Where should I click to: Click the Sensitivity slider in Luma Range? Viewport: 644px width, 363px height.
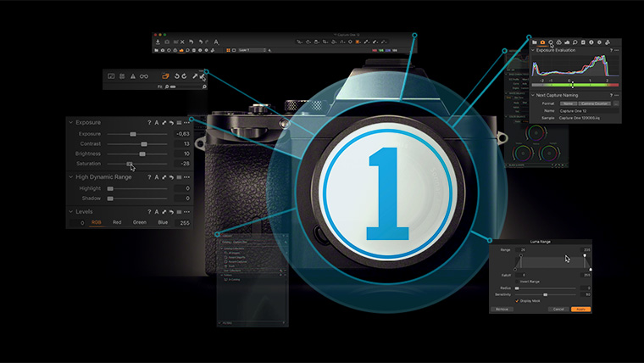pos(546,295)
